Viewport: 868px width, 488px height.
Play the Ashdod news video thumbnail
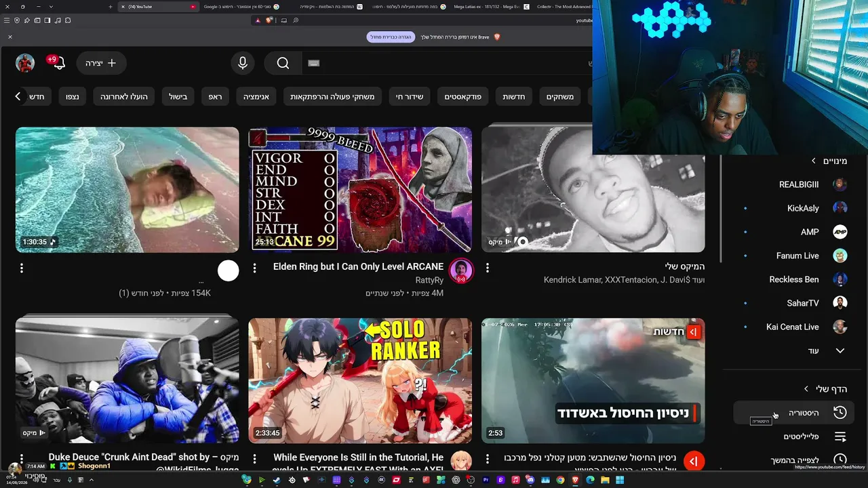pos(593,381)
